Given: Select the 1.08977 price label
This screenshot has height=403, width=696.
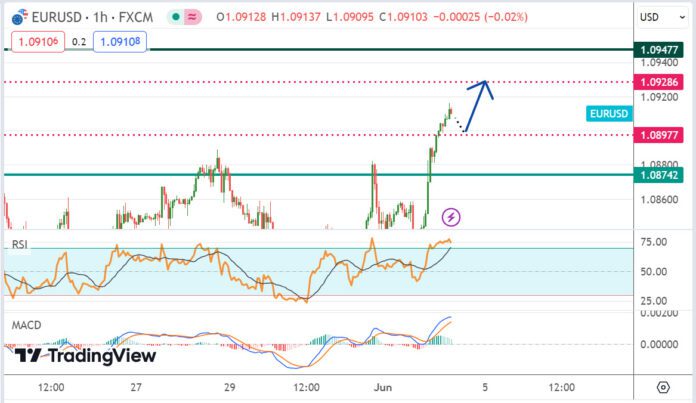Looking at the screenshot, I should click(x=658, y=135).
